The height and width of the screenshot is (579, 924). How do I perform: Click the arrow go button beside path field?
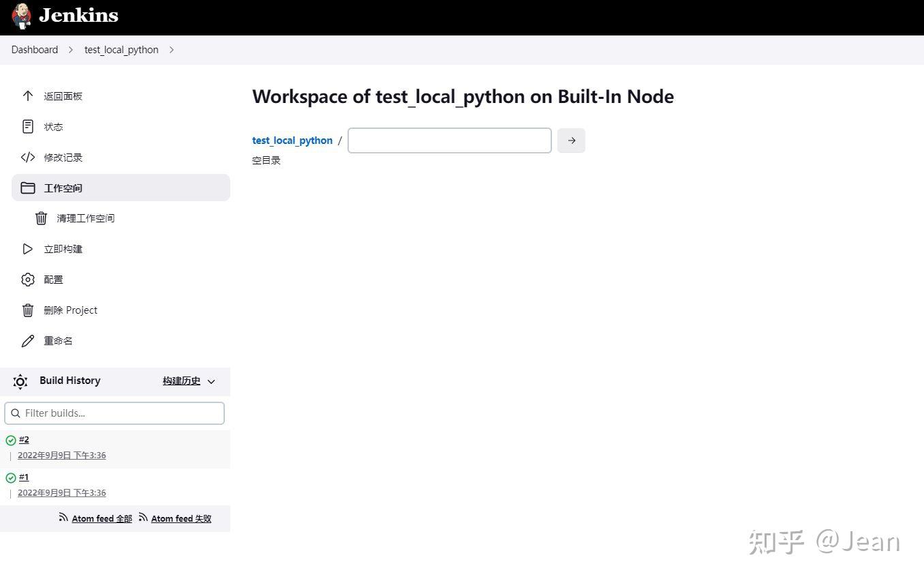(x=571, y=140)
